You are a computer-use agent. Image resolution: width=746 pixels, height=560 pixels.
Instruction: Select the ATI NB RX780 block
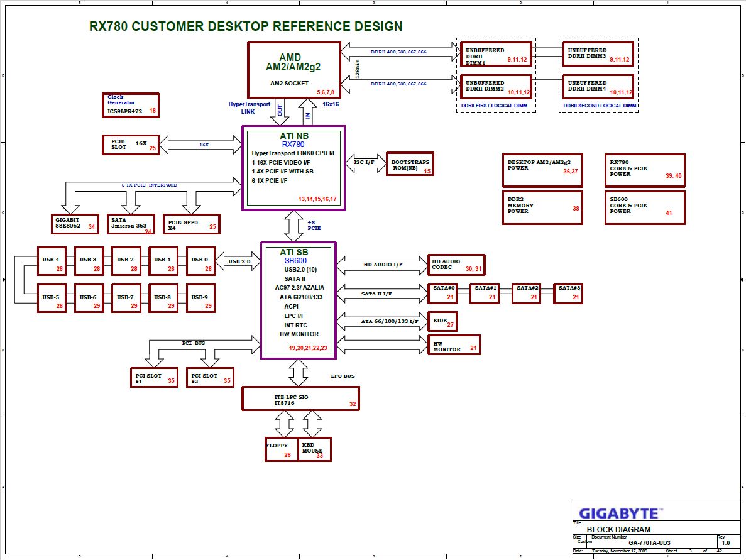coord(293,168)
